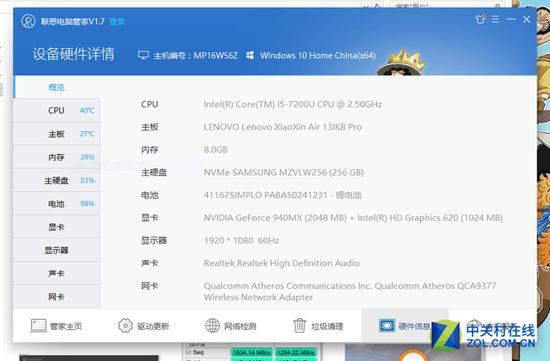Click the user avatar icon in title bar
Viewport: 550px width, 361px height.
pos(28,21)
